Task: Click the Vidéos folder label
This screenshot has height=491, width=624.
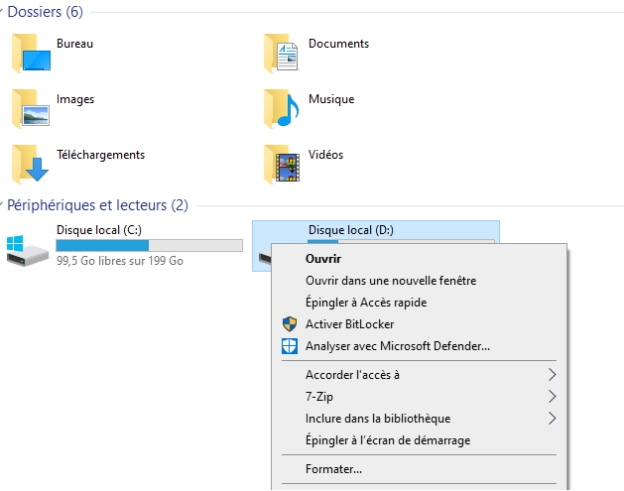Action: point(326,154)
